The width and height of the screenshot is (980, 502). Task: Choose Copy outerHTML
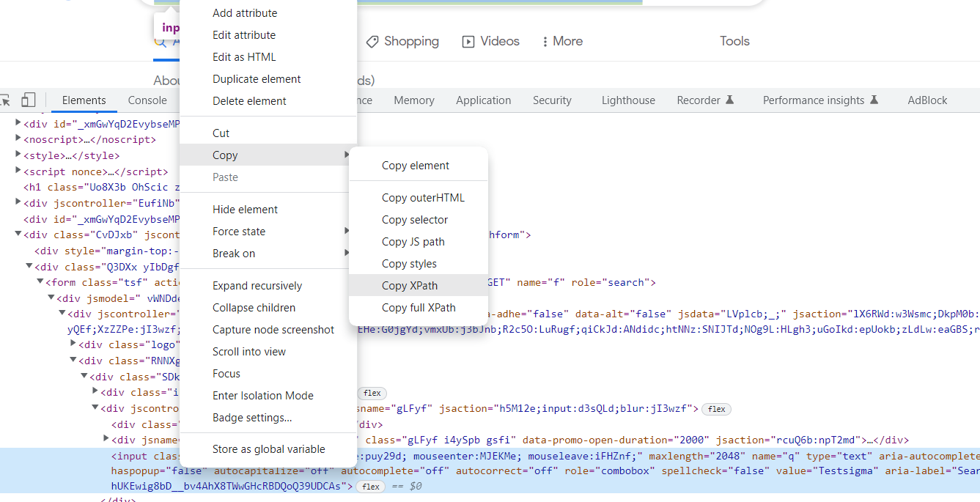click(419, 198)
